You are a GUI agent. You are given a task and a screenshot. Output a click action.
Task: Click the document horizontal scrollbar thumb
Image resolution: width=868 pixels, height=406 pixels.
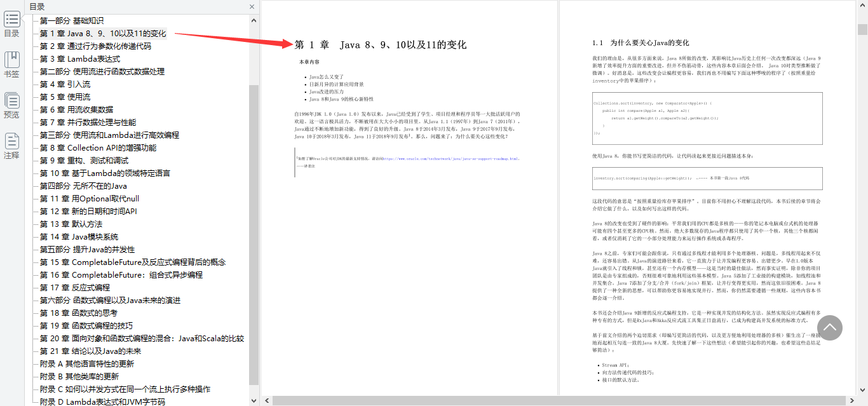pyautogui.click(x=558, y=400)
